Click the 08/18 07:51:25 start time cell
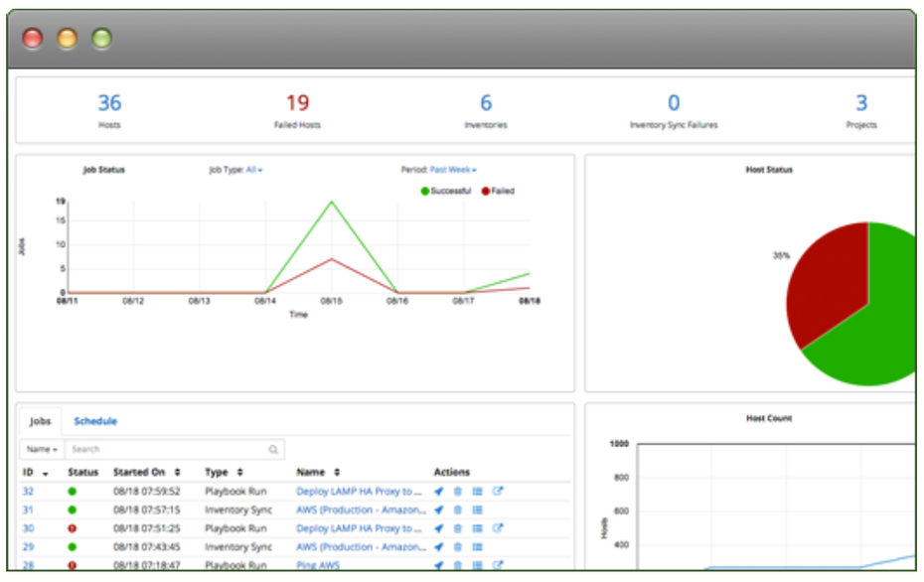This screenshot has width=924, height=582. (x=147, y=528)
